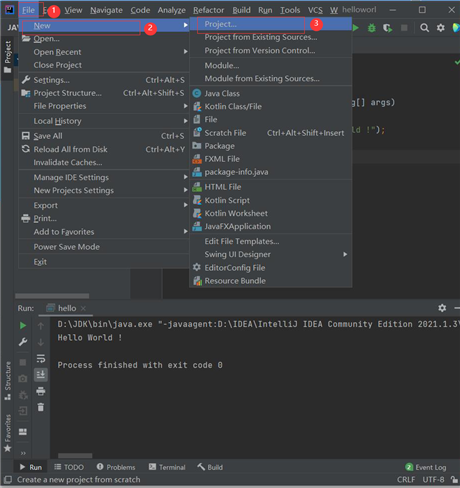Click the trash icon to clear console output

(x=41, y=407)
